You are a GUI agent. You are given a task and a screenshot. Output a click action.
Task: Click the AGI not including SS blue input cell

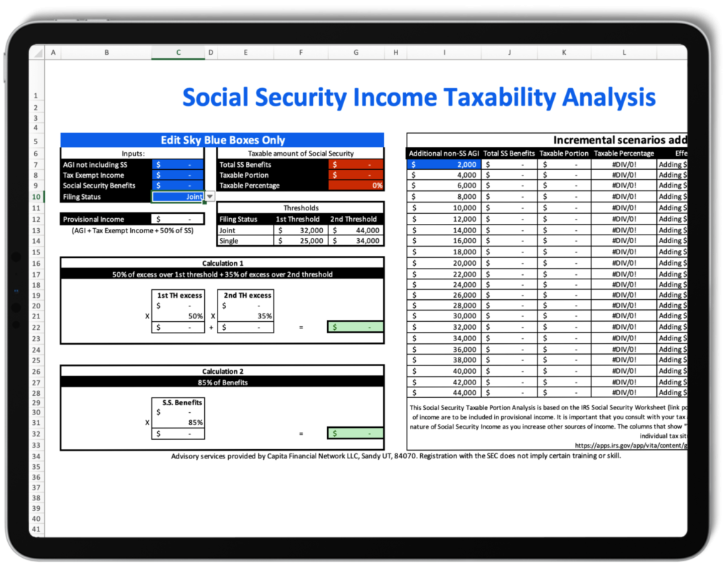[x=178, y=164]
